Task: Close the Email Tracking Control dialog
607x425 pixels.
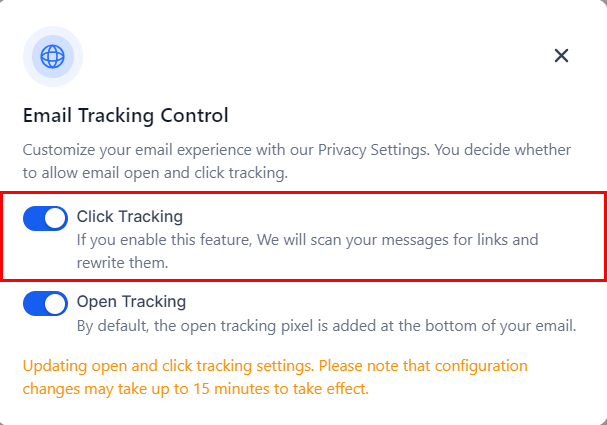Action: pos(561,56)
